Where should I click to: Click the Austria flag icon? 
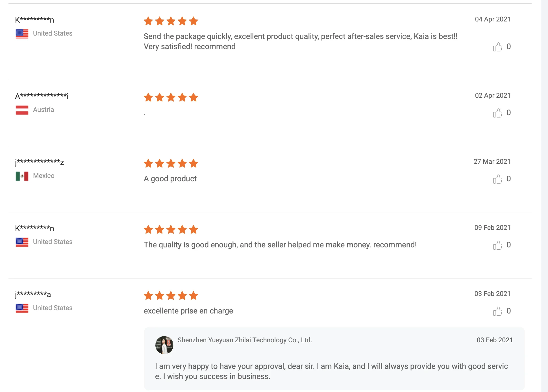[22, 110]
